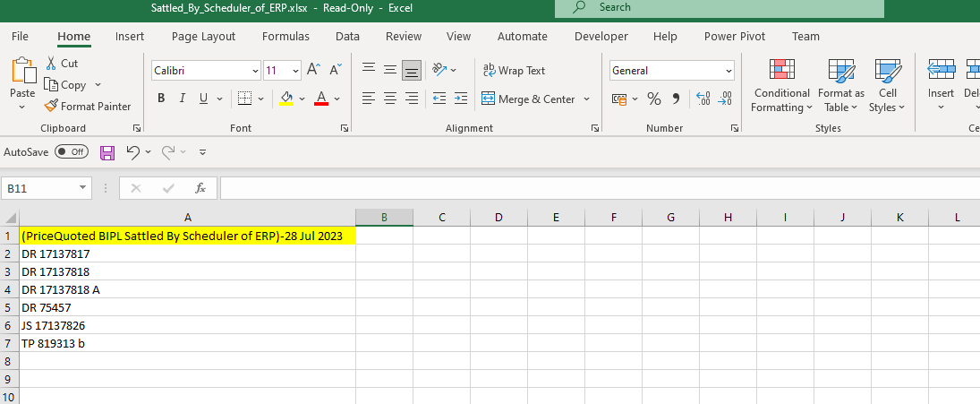Screen dimensions: 980x404
Task: Switch to the Power Pivot tab
Action: 735,36
